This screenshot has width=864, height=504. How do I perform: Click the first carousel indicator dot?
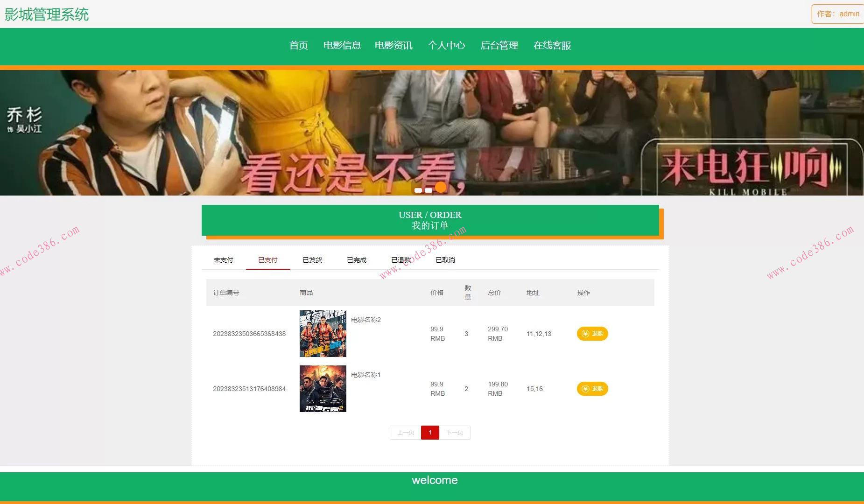pos(419,189)
